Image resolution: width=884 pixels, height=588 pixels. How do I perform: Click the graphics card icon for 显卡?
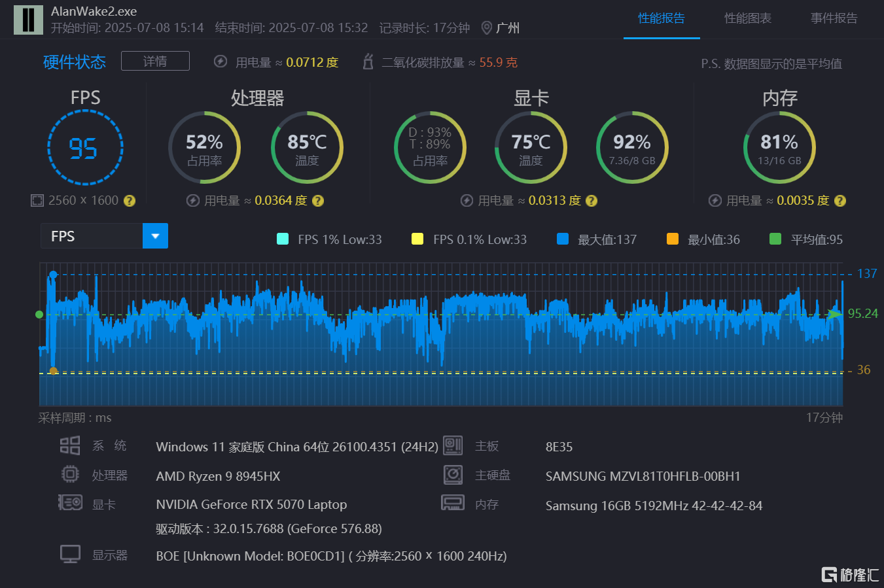[x=70, y=502]
